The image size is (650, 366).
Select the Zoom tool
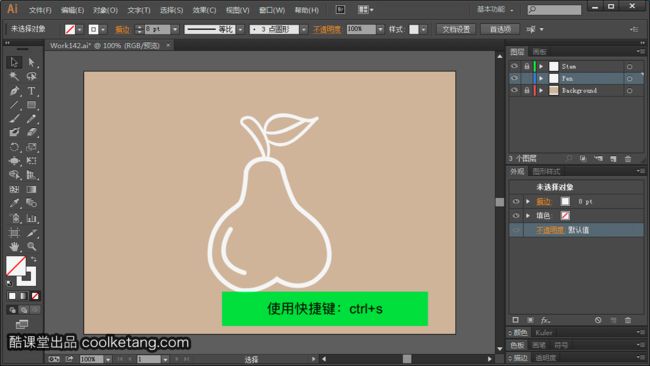click(31, 247)
